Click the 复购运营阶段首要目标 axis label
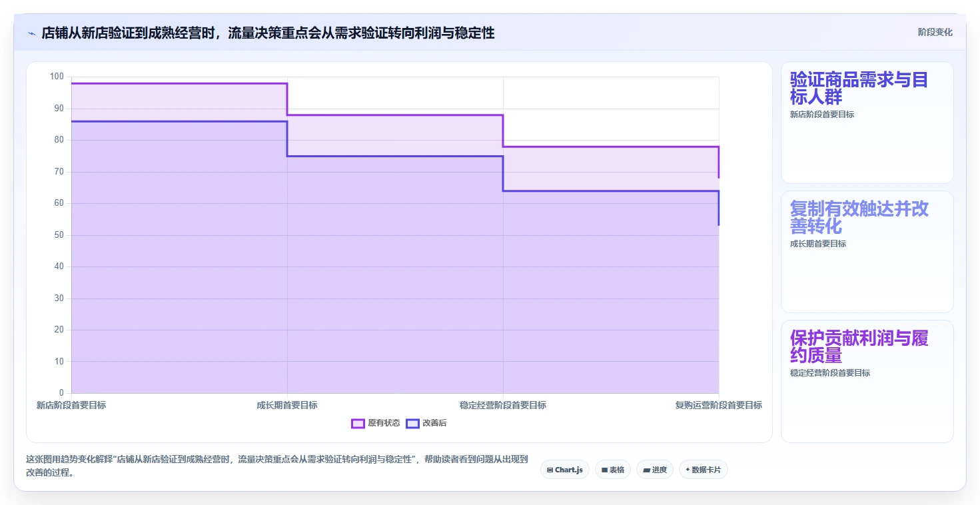This screenshot has height=505, width=980. point(719,405)
